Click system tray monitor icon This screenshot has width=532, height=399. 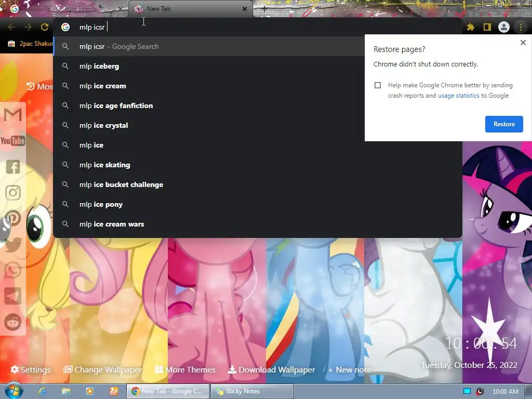click(x=467, y=391)
